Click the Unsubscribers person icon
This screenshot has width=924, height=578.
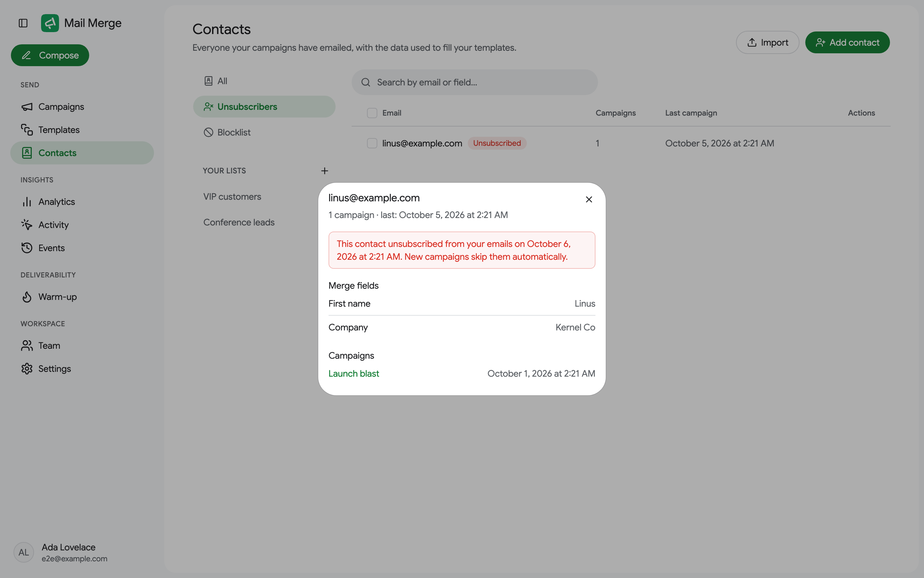point(209,107)
